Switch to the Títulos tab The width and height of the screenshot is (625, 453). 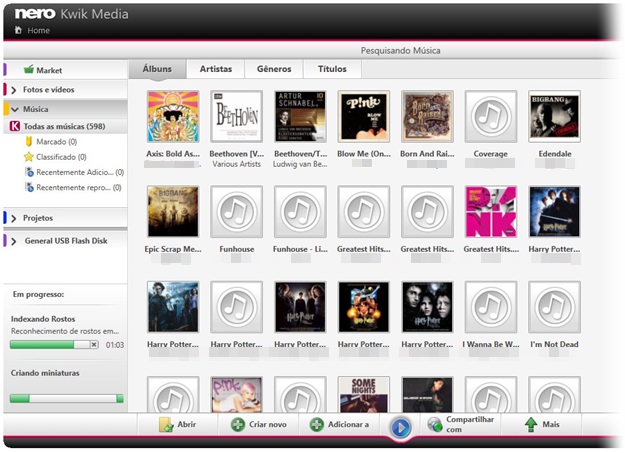coord(332,69)
